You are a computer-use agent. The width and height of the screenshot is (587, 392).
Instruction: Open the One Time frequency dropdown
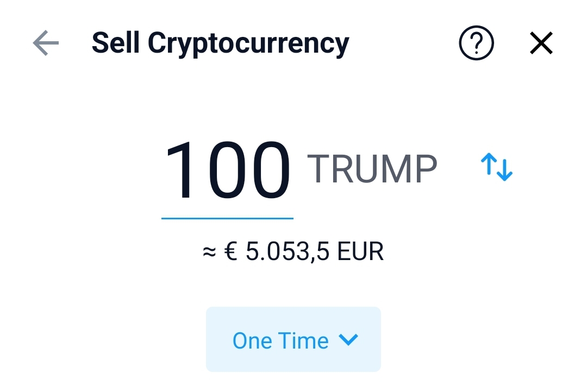click(293, 339)
